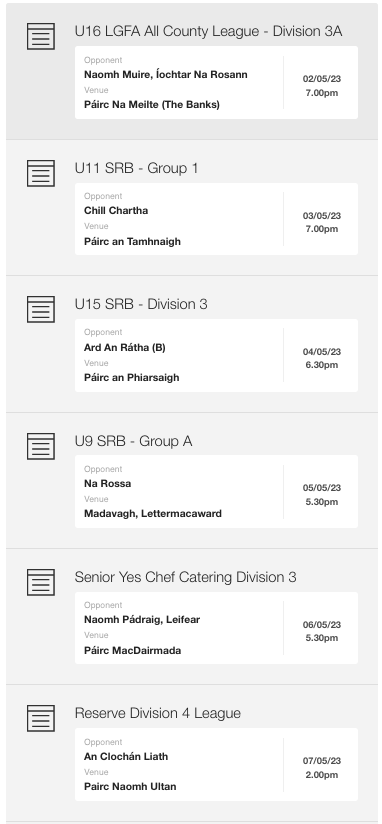Click list icon beside Reserve Division 4 League
Image resolution: width=382 pixels, height=824 pixels.
(40, 718)
